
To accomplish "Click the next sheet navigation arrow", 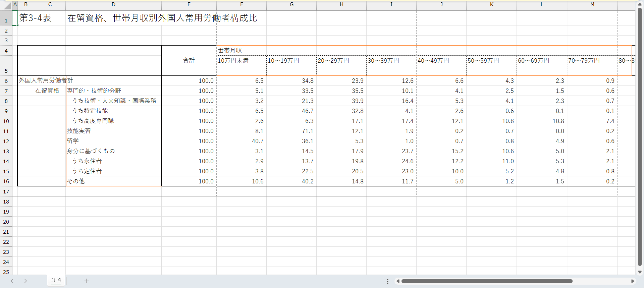I will pos(25,281).
